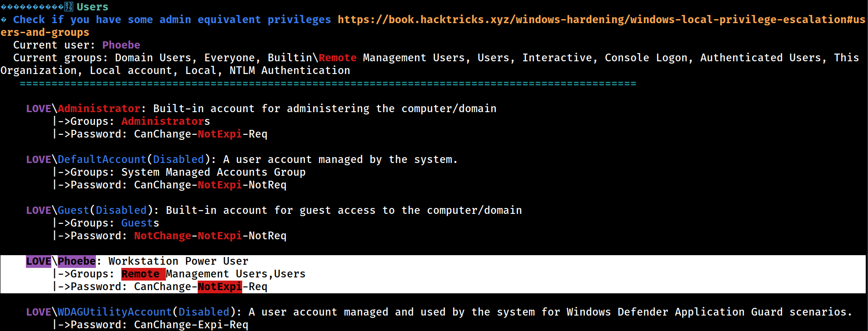
Task: Click the LOVE\Administrator account name
Action: tap(83, 109)
